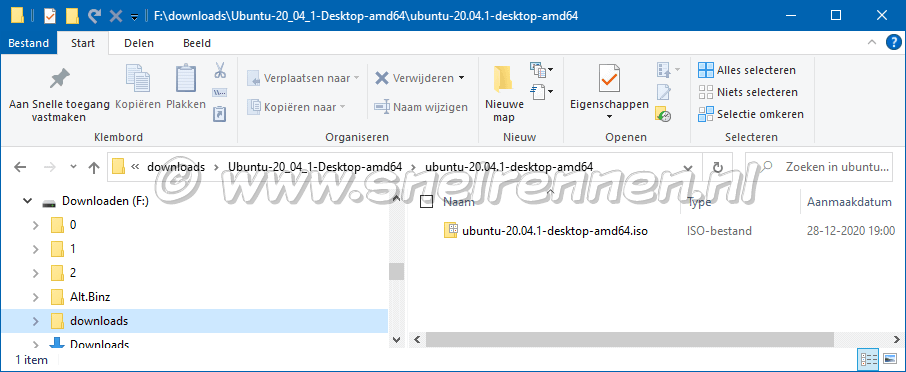The image size is (906, 372).
Task: Click the X delete icon in title bar
Action: [116, 16]
